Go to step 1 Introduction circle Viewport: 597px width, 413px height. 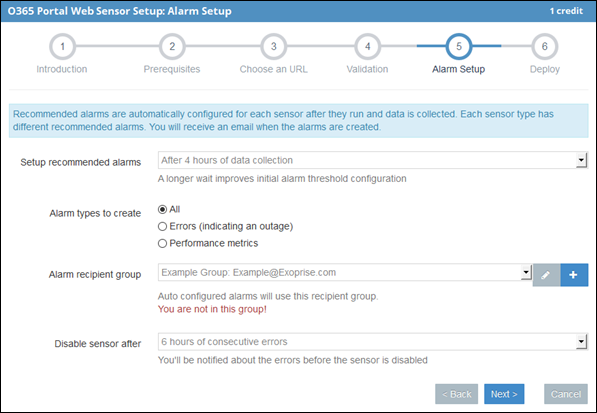tap(62, 46)
